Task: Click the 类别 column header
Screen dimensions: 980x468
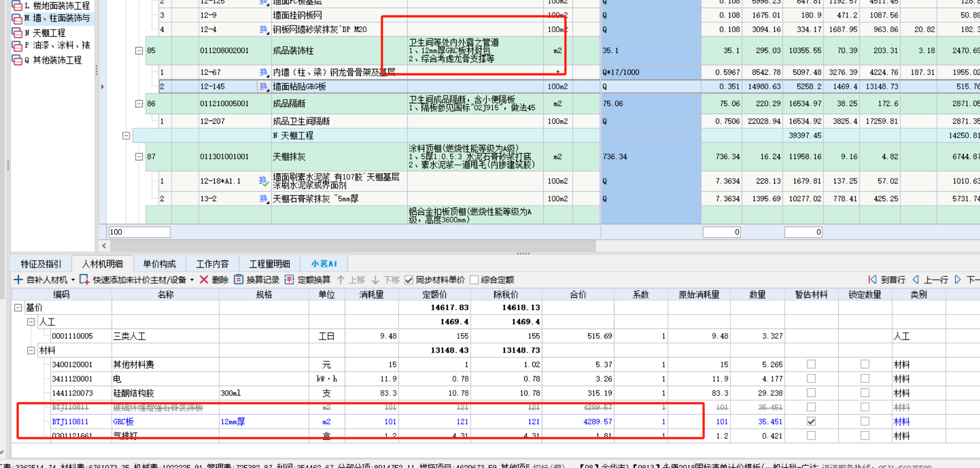Action: coord(918,294)
